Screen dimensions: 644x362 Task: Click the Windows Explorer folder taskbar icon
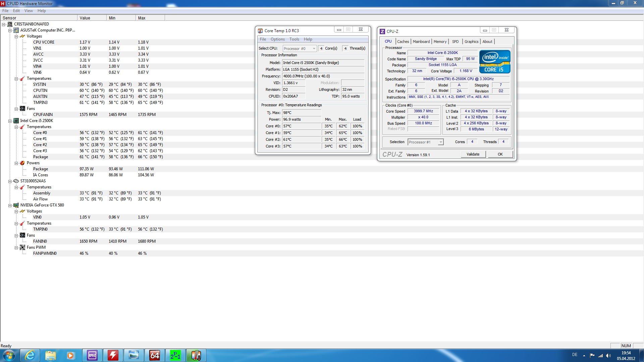point(51,355)
